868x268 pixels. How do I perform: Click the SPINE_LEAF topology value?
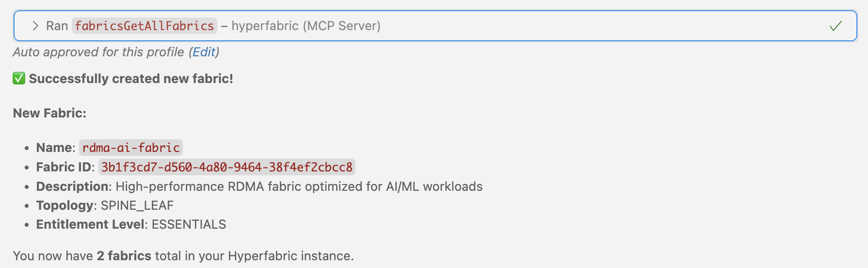coord(137,205)
